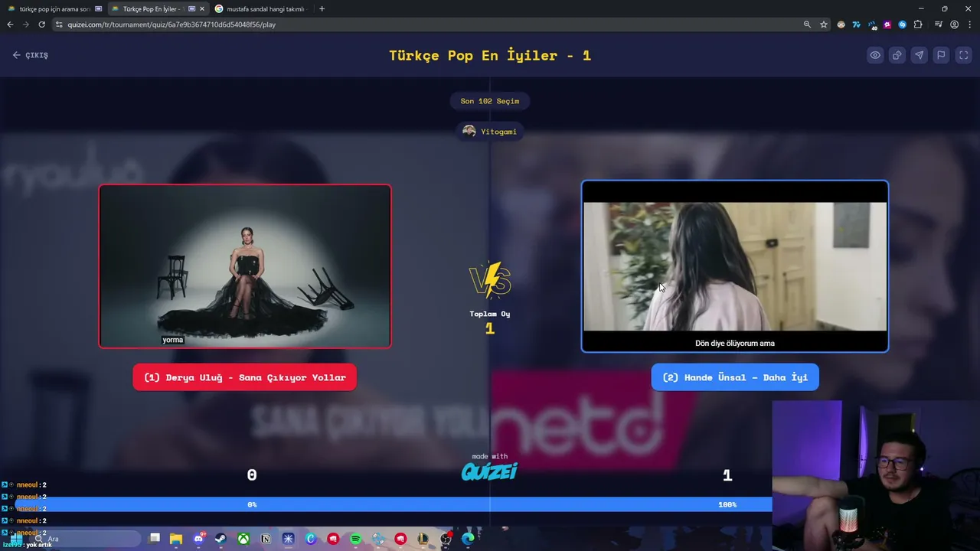Open the Shazam browser extension
Viewport: 980px width, 551px height.
coord(903,24)
